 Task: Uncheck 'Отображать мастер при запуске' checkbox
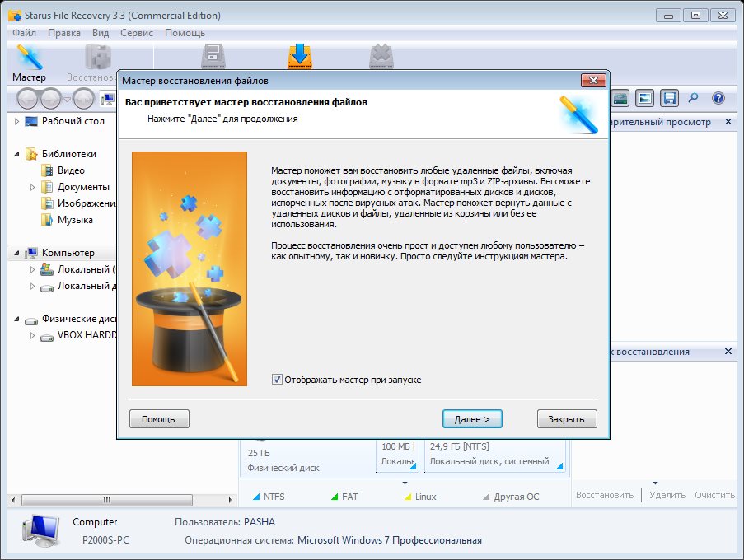(277, 380)
